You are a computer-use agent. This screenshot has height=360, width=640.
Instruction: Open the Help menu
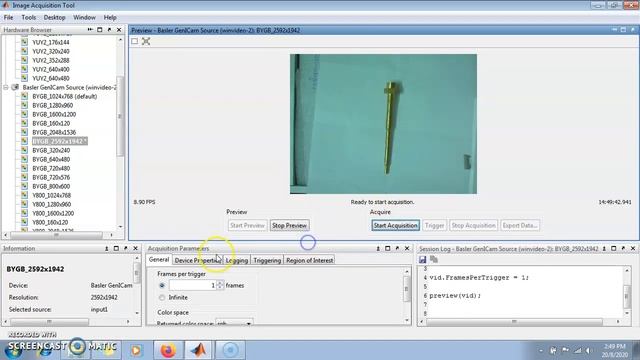(x=110, y=18)
